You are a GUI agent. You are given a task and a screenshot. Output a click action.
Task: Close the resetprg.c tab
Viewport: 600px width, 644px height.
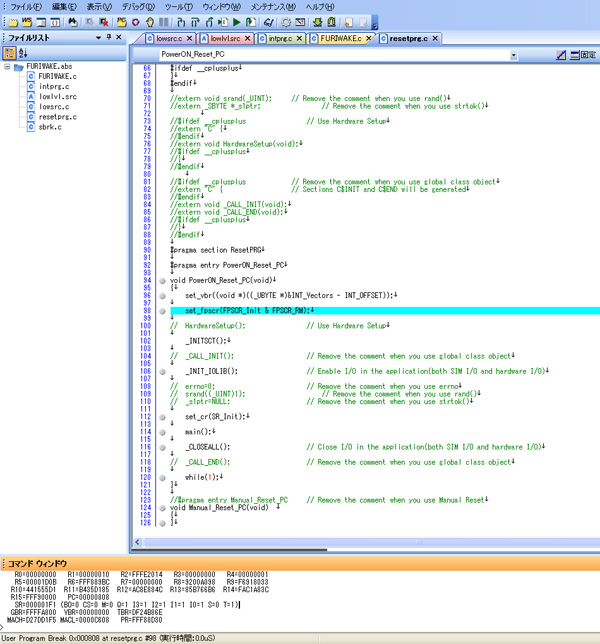point(435,39)
